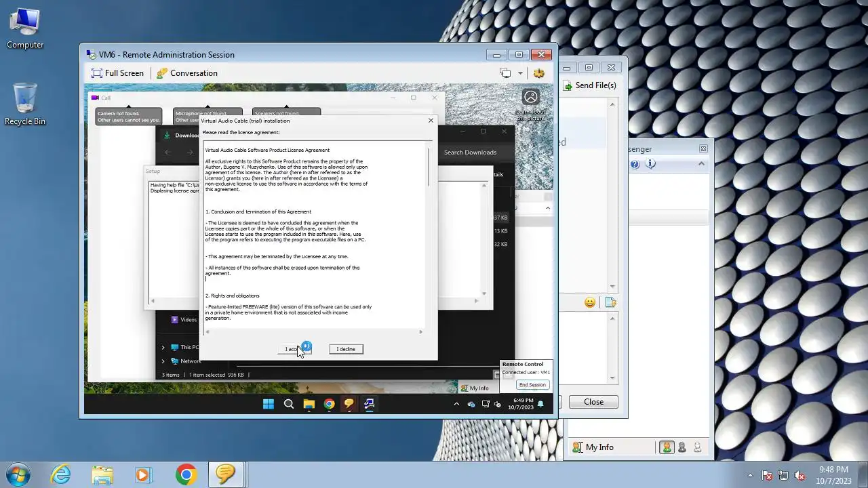Click the info bubble icon in messenger
This screenshot has width=868, height=488.
pyautogui.click(x=651, y=164)
